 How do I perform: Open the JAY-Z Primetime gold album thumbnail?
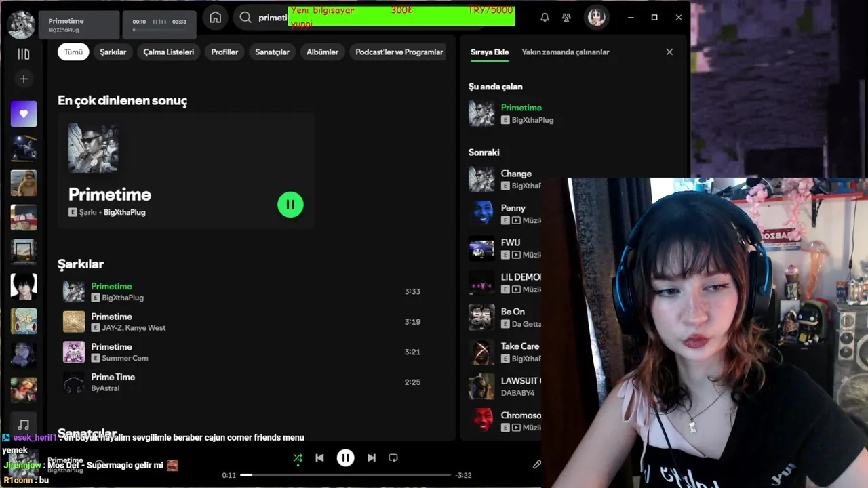point(74,322)
